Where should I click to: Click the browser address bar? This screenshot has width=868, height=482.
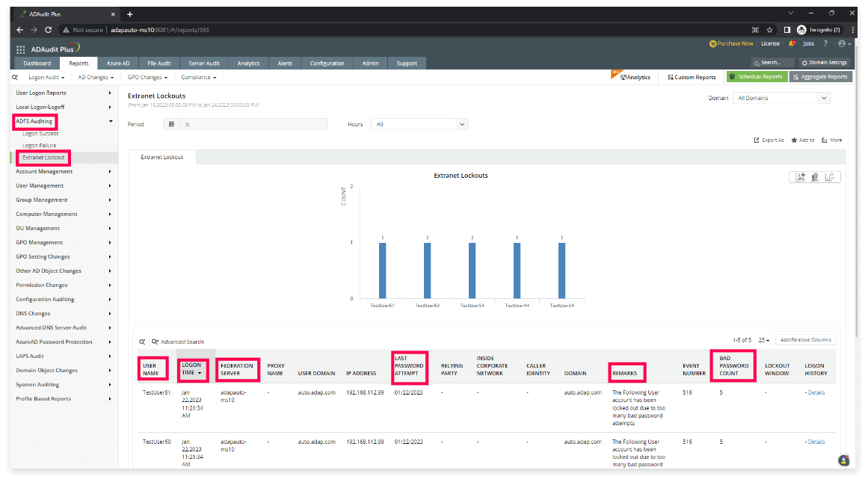(404, 30)
